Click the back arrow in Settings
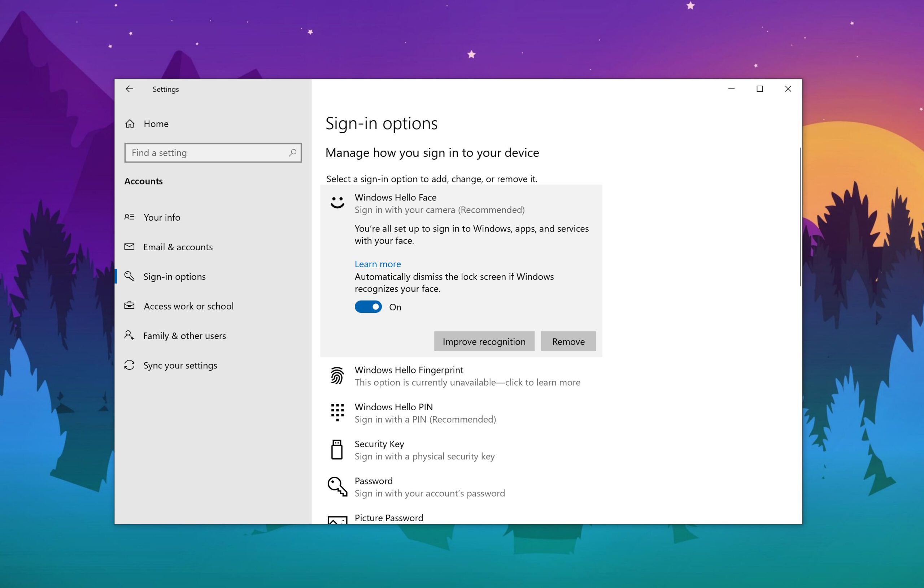The width and height of the screenshot is (924, 588). coord(129,89)
